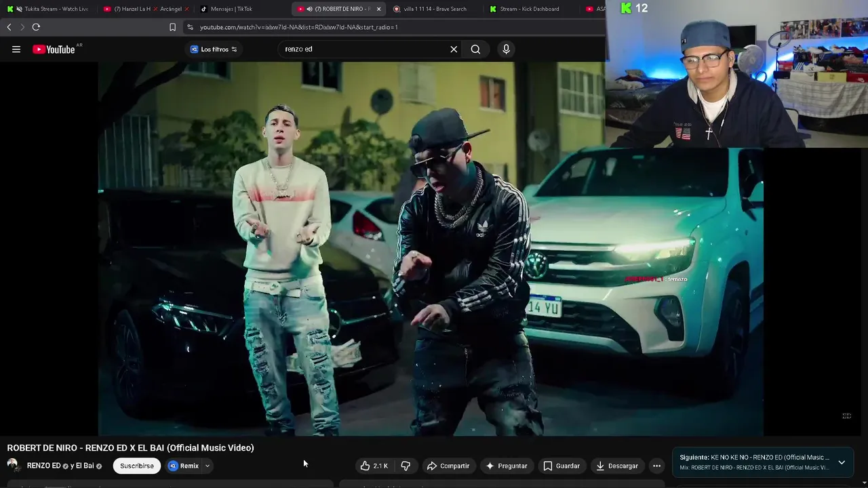This screenshot has height=488, width=868.
Task: Subscribe with the Suscribirse button
Action: 137,466
